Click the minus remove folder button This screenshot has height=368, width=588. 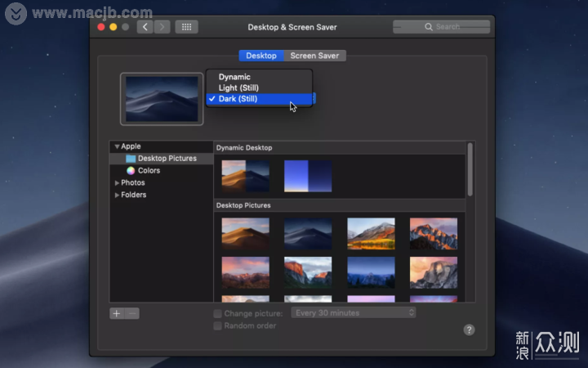tap(132, 313)
